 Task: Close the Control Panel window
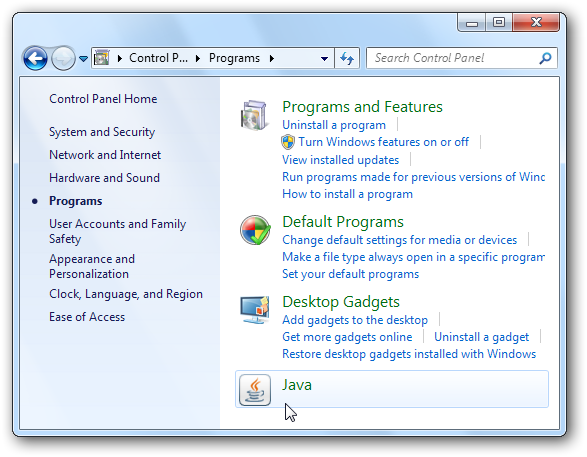(x=536, y=23)
